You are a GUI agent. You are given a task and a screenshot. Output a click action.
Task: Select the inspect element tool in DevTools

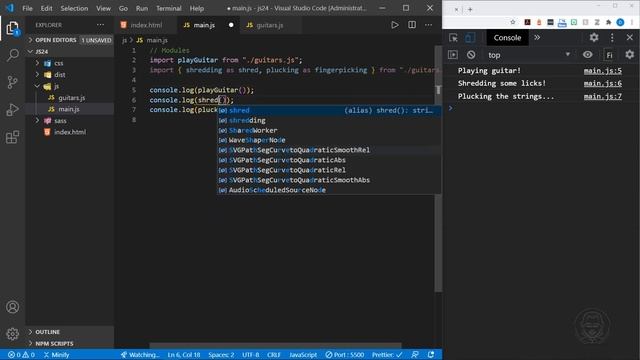(453, 38)
